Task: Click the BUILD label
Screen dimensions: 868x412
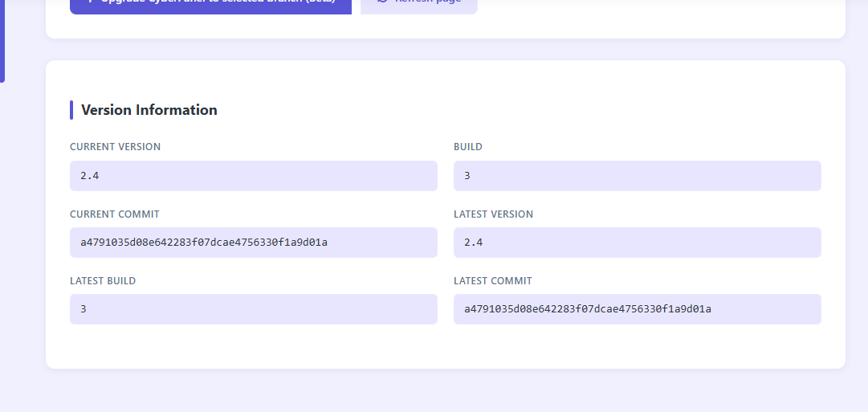Action: coord(468,147)
